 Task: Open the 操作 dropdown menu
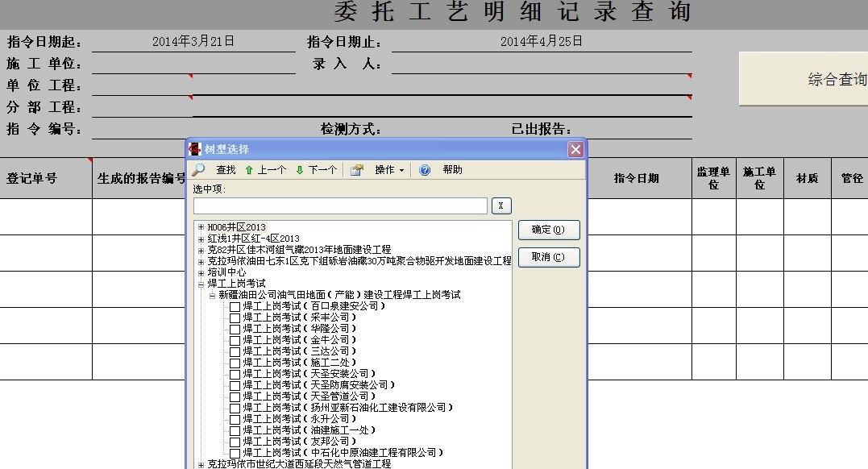pyautogui.click(x=389, y=170)
